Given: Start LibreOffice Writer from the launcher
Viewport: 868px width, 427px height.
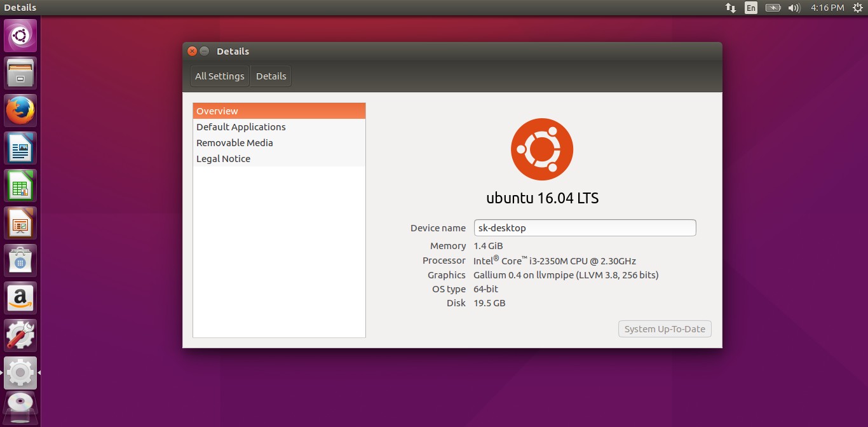Looking at the screenshot, I should [20, 148].
